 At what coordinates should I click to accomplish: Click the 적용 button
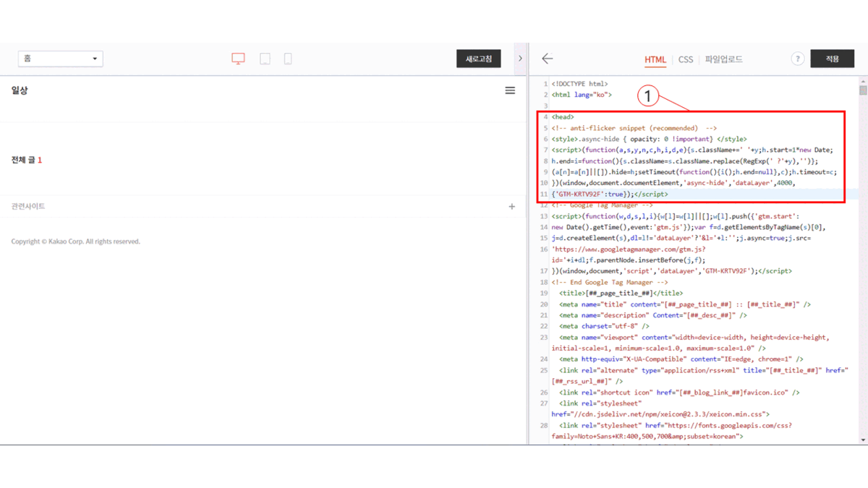tap(832, 59)
